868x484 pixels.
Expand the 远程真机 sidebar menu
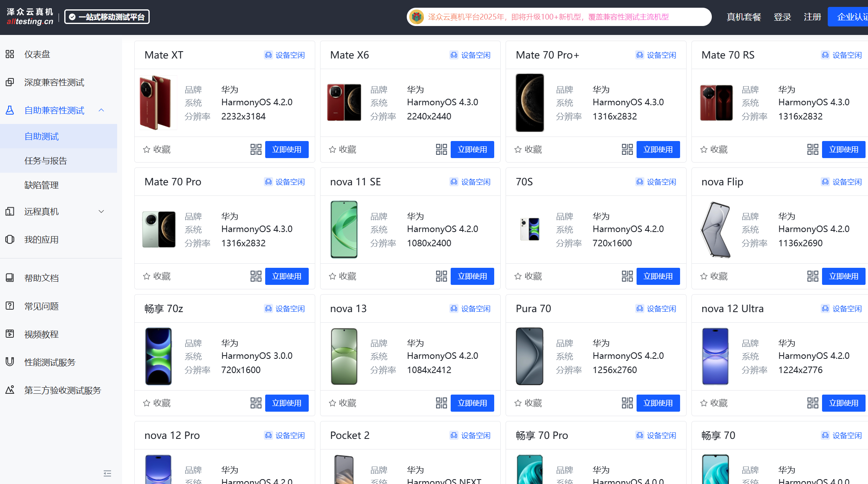(101, 211)
